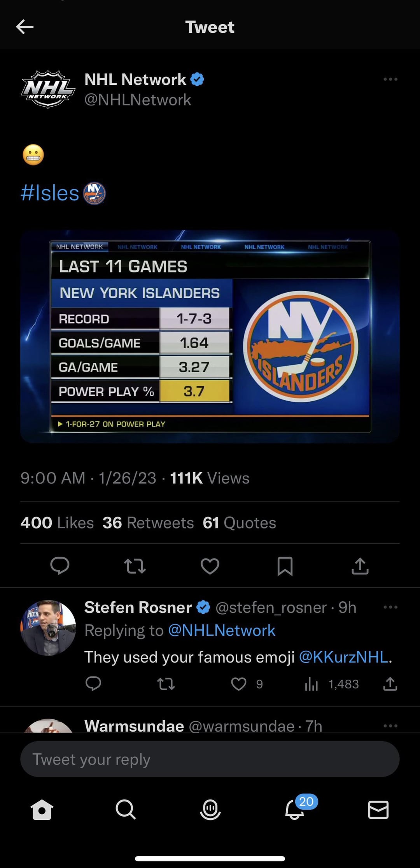420x868 pixels.
Task: Tap the back arrow icon
Action: 25,27
